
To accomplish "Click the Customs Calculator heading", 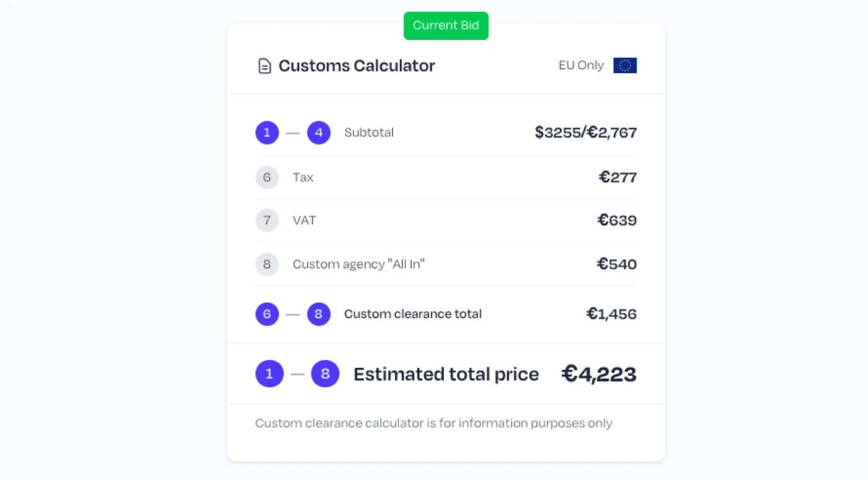I will pyautogui.click(x=356, y=66).
